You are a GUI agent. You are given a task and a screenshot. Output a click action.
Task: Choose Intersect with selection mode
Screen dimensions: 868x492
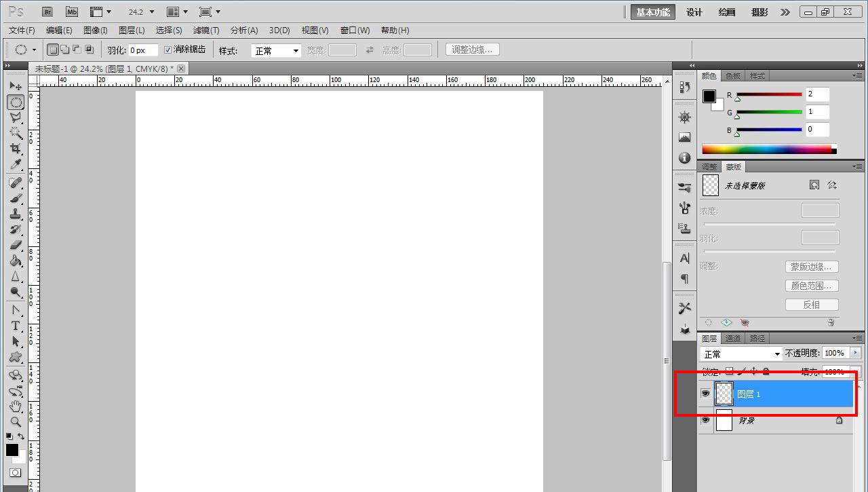tap(89, 50)
